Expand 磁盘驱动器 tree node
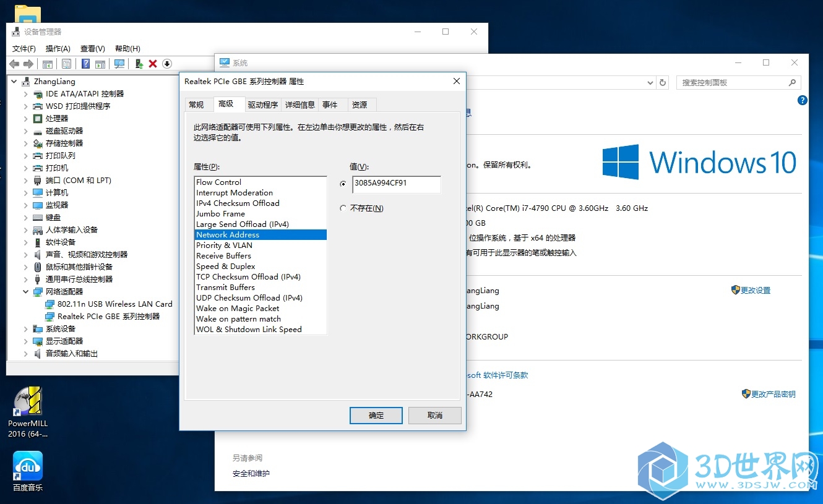This screenshot has height=504, width=823. pyautogui.click(x=25, y=131)
